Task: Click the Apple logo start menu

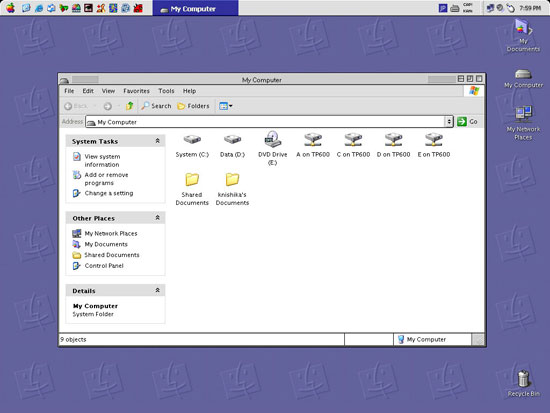Action: (10, 8)
